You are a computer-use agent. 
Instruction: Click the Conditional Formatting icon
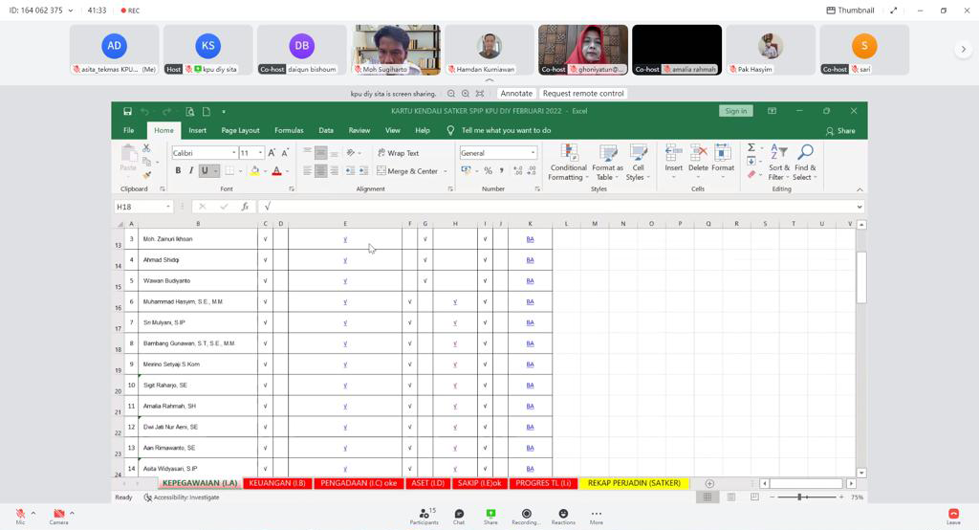[568, 154]
